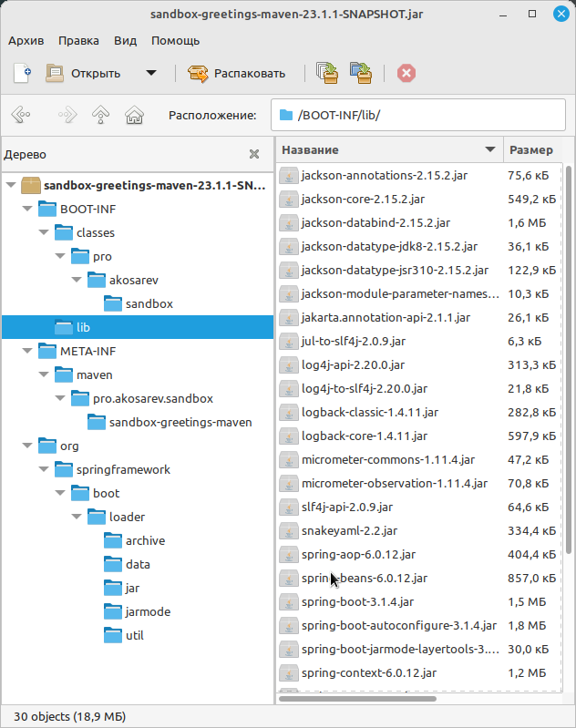
Task: Click the red stop operation icon
Action: click(406, 74)
